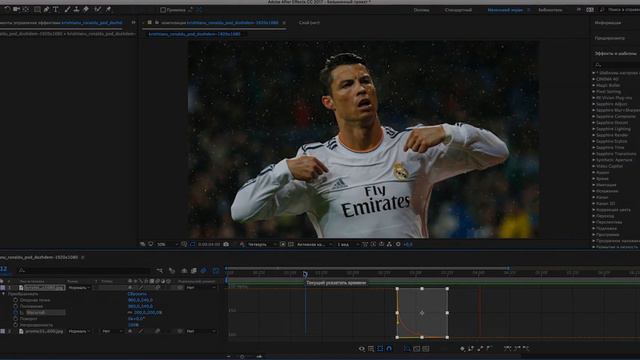
Task: Select the Pan Behind anchor point tool
Action: tap(26, 9)
